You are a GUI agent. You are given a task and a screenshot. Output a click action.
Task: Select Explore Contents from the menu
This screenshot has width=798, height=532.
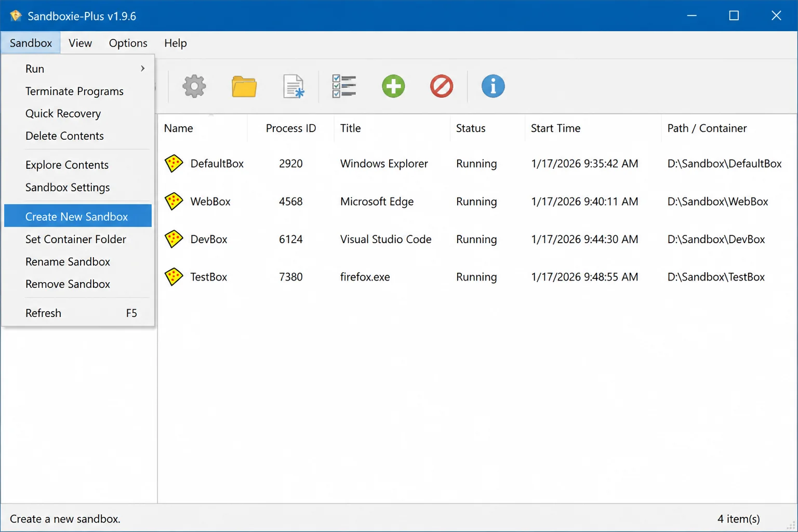click(78, 165)
